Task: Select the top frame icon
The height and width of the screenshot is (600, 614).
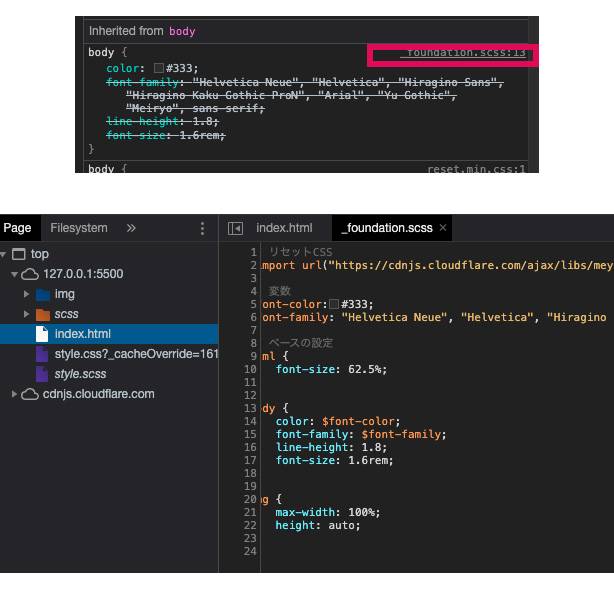Action: pyautogui.click(x=18, y=254)
